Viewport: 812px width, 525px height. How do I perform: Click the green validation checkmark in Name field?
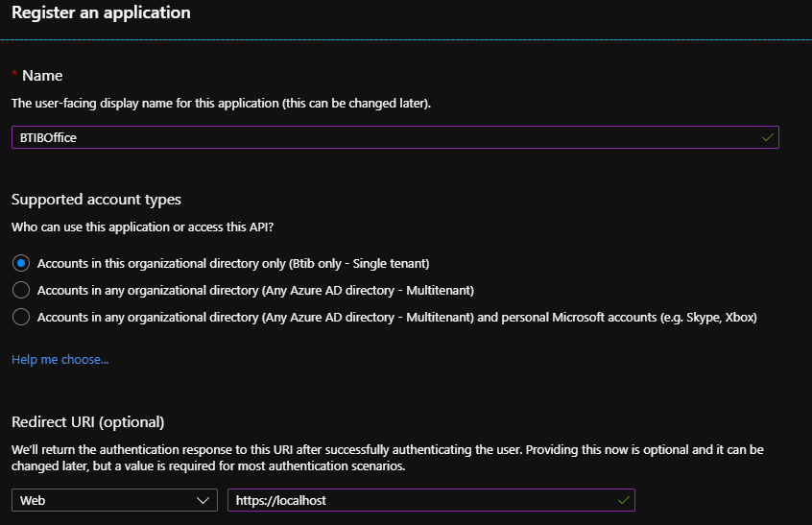coord(767,137)
